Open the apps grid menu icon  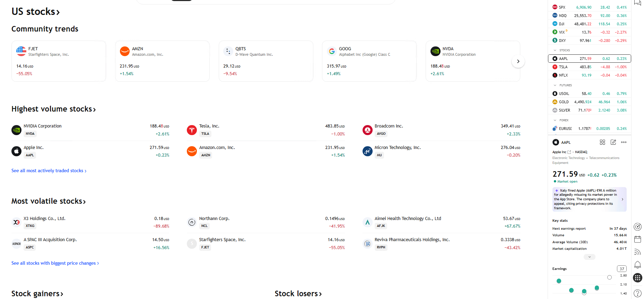637,278
